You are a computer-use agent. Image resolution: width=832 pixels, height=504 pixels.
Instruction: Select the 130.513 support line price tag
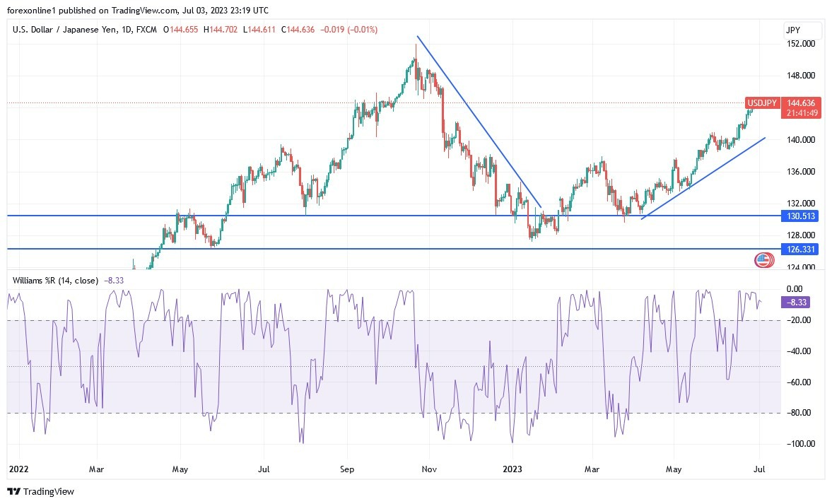pyautogui.click(x=799, y=216)
